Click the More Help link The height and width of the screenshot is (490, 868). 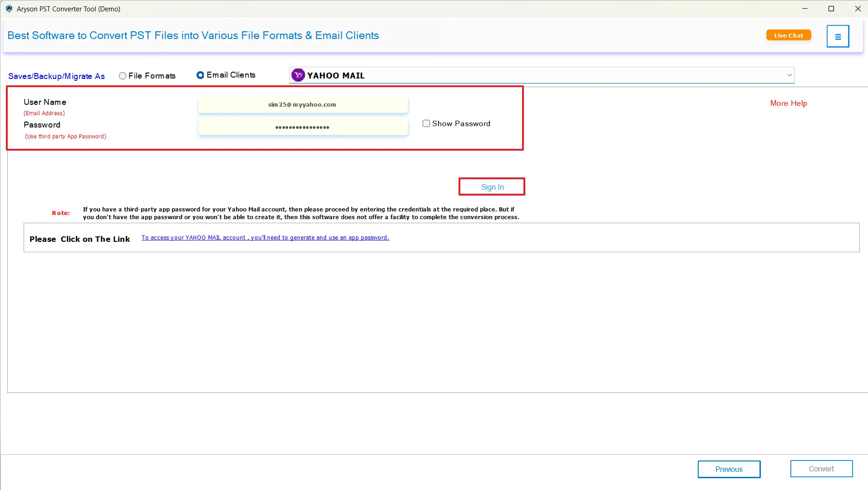pos(789,103)
